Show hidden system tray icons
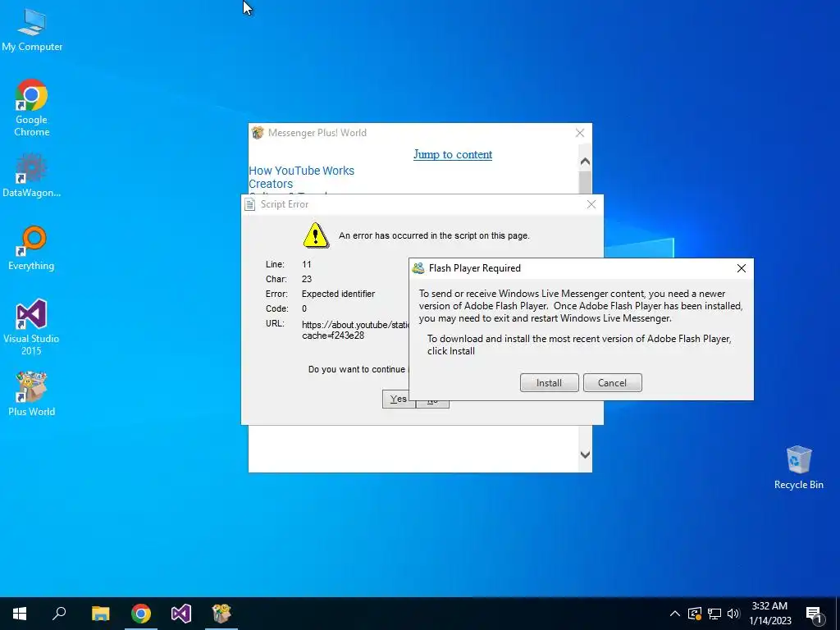This screenshot has width=840, height=630. click(675, 614)
